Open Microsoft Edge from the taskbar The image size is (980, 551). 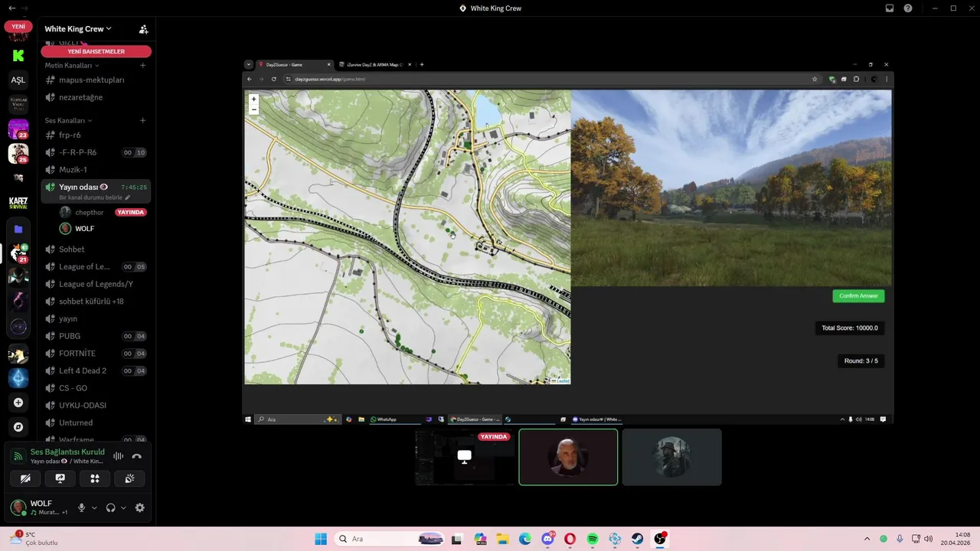(525, 539)
